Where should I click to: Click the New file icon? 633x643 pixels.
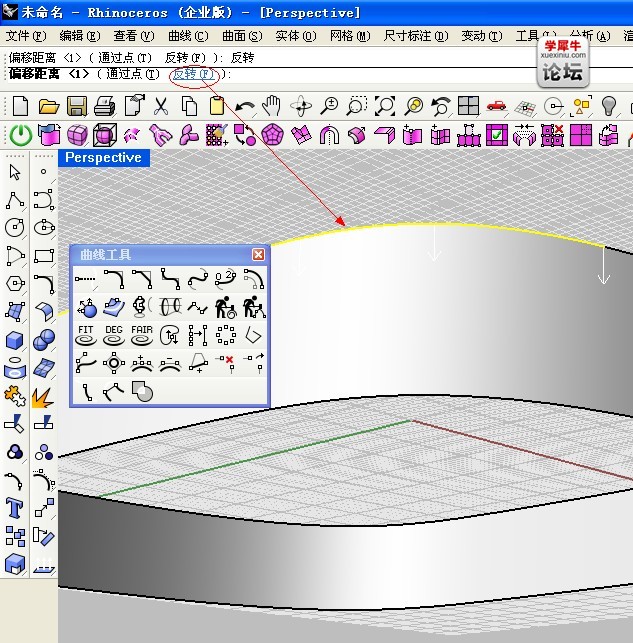pyautogui.click(x=20, y=106)
